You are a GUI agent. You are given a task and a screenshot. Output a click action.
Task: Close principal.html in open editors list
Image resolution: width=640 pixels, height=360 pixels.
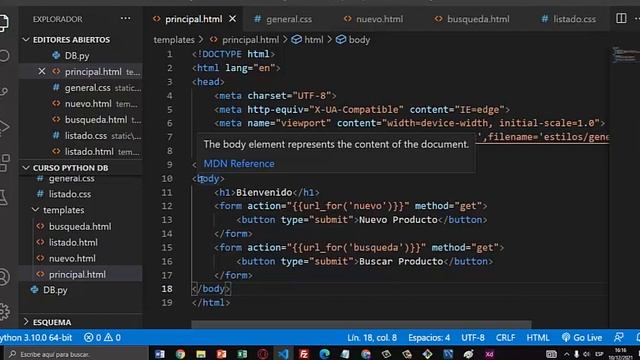42,71
